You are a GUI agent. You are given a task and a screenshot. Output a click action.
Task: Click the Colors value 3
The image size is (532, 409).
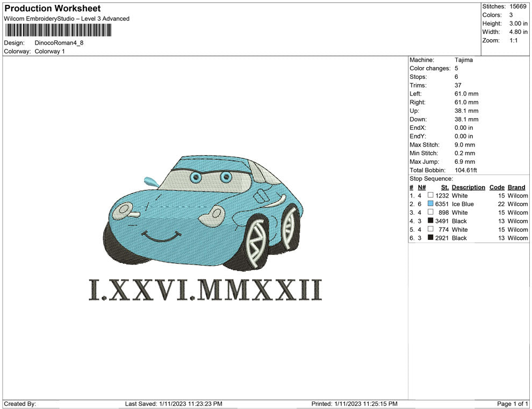point(511,15)
